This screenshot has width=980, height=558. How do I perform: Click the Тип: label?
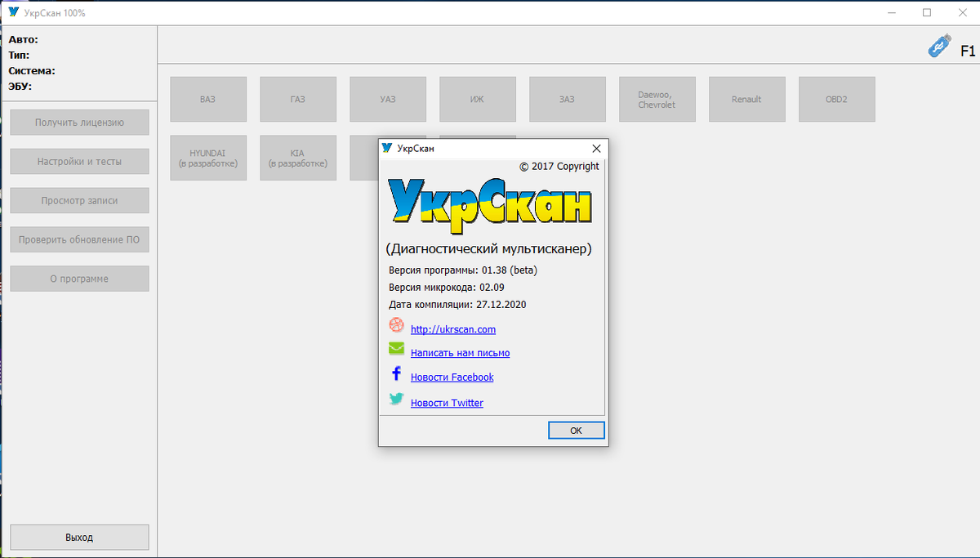(x=19, y=55)
